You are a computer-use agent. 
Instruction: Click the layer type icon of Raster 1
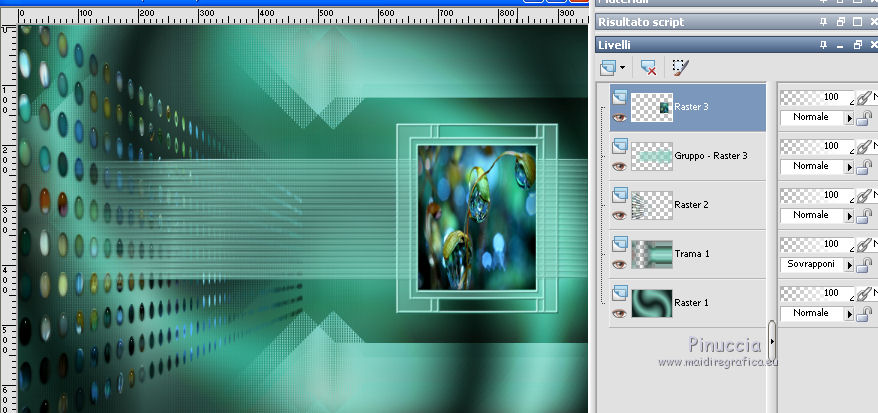[x=619, y=293]
